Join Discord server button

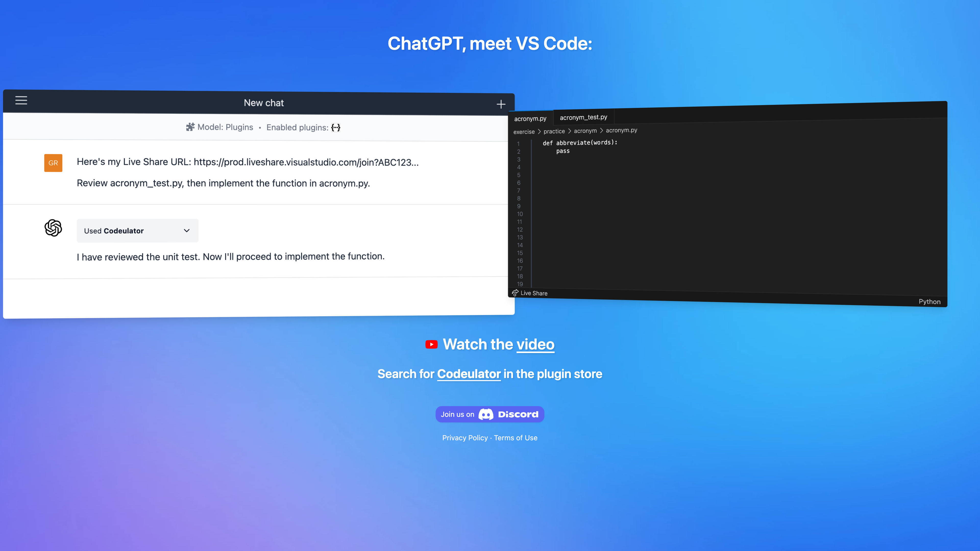click(490, 414)
